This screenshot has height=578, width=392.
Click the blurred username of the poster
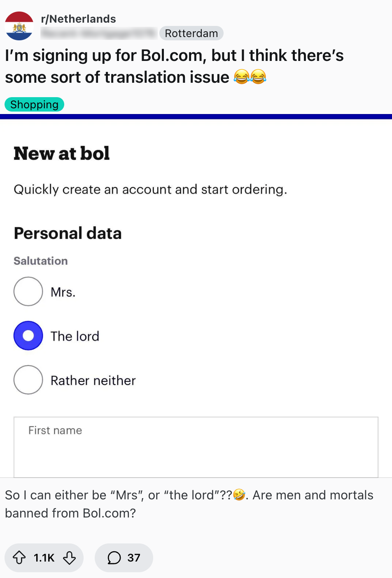pos(99,33)
